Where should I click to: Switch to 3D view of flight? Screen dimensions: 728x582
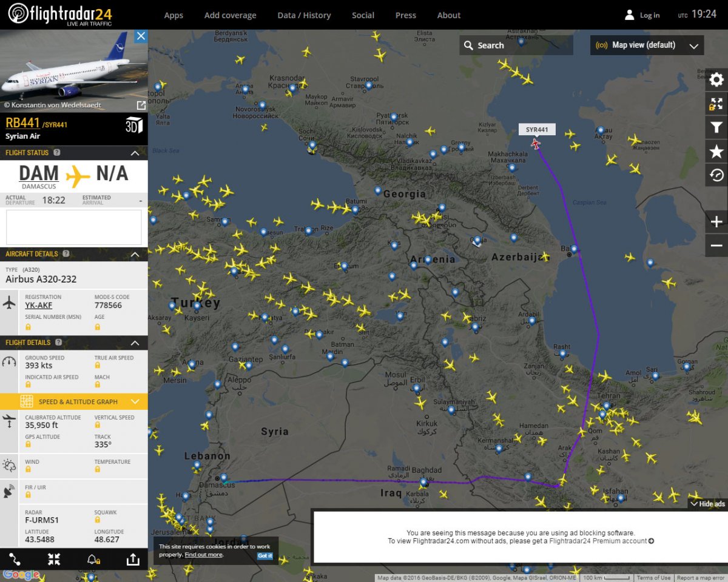pos(133,124)
